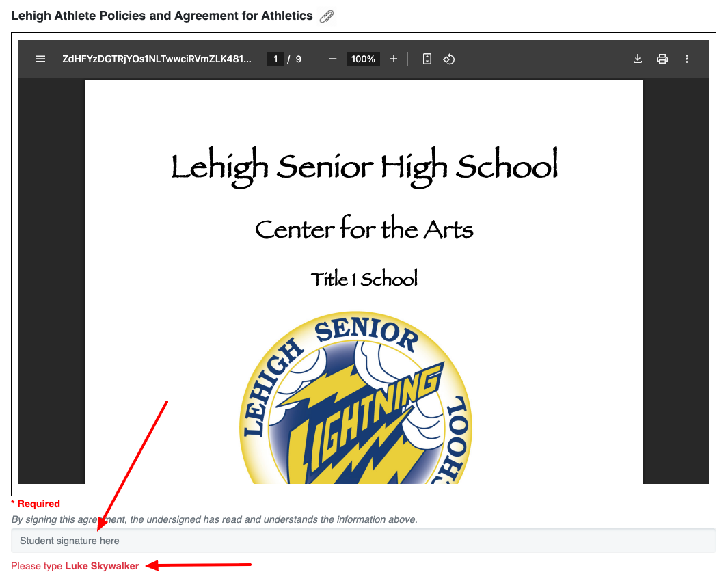Click the 100% zoom level field
The image size is (728, 583).
point(363,59)
